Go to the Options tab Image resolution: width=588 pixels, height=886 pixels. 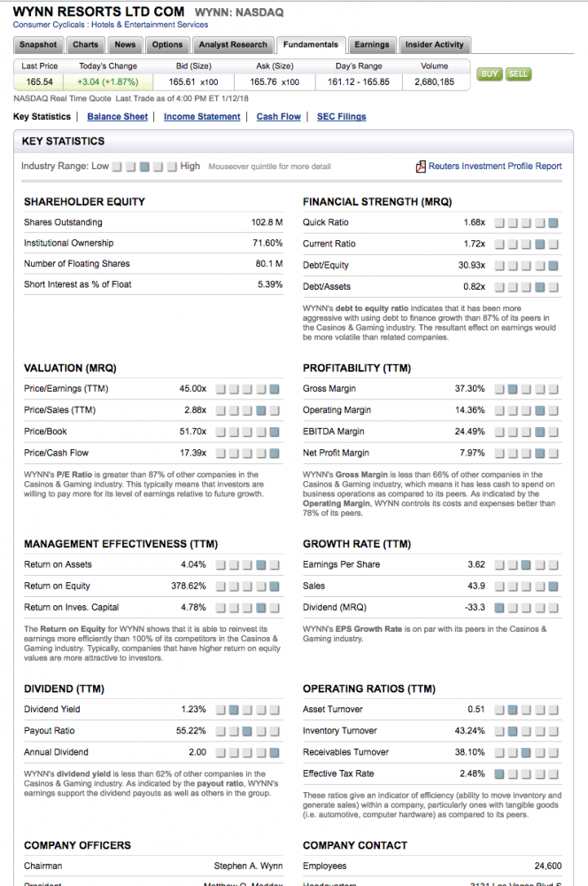tap(167, 44)
